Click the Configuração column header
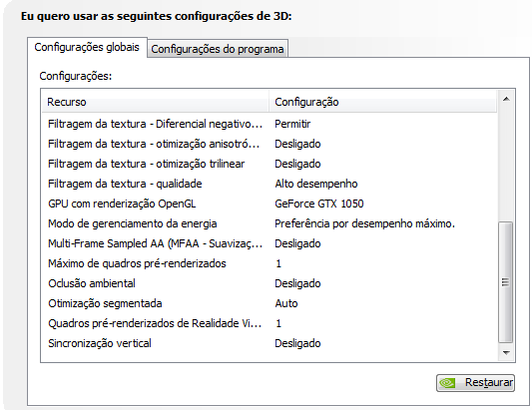 pyautogui.click(x=383, y=102)
